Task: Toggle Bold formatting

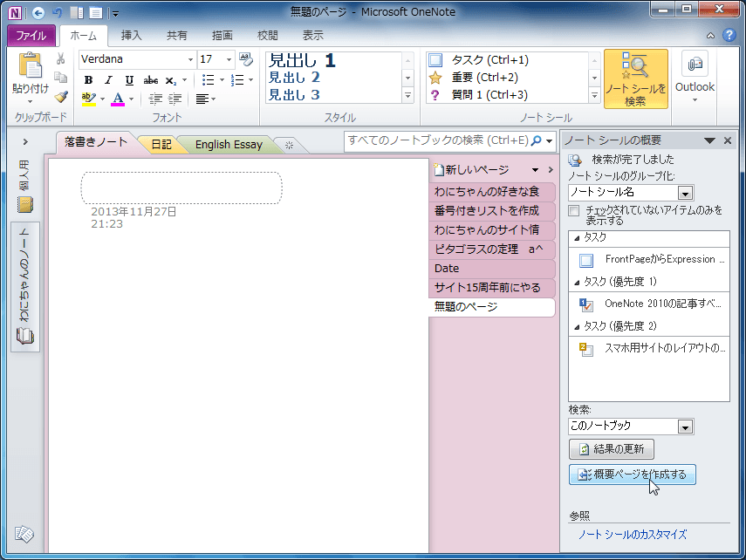Action: click(88, 80)
